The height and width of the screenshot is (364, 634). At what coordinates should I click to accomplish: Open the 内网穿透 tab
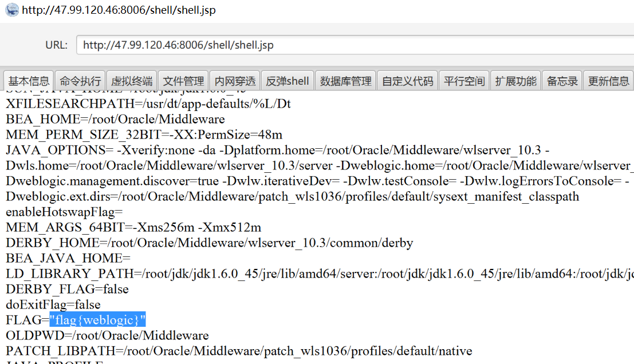[234, 80]
